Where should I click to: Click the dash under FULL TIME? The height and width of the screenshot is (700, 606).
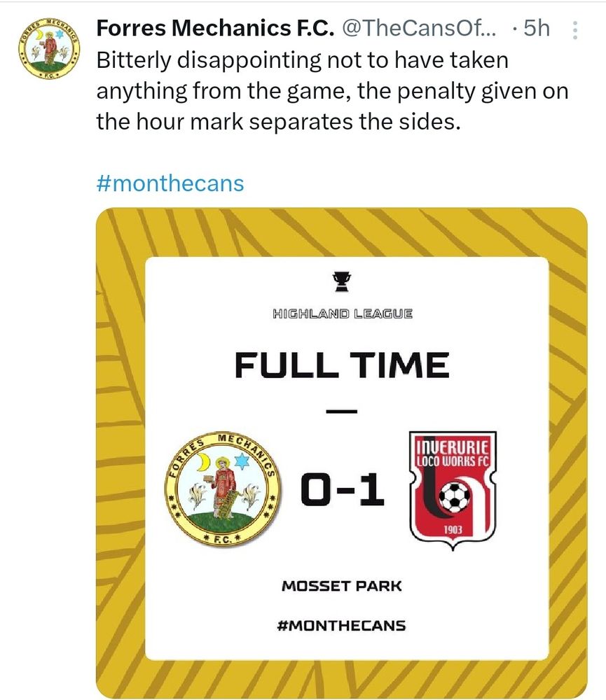[x=342, y=410]
